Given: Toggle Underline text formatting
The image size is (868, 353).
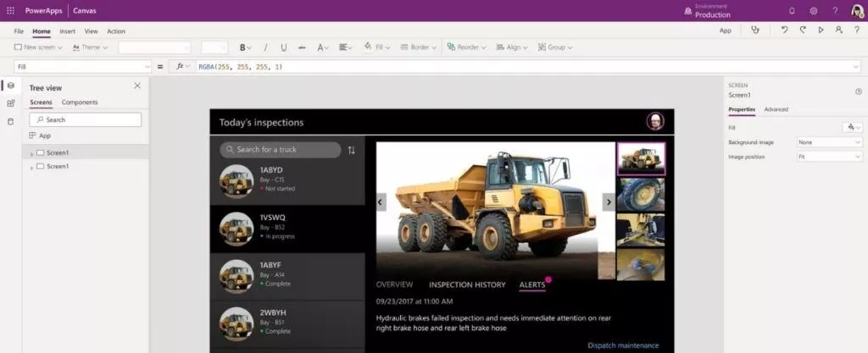Looking at the screenshot, I should point(283,47).
